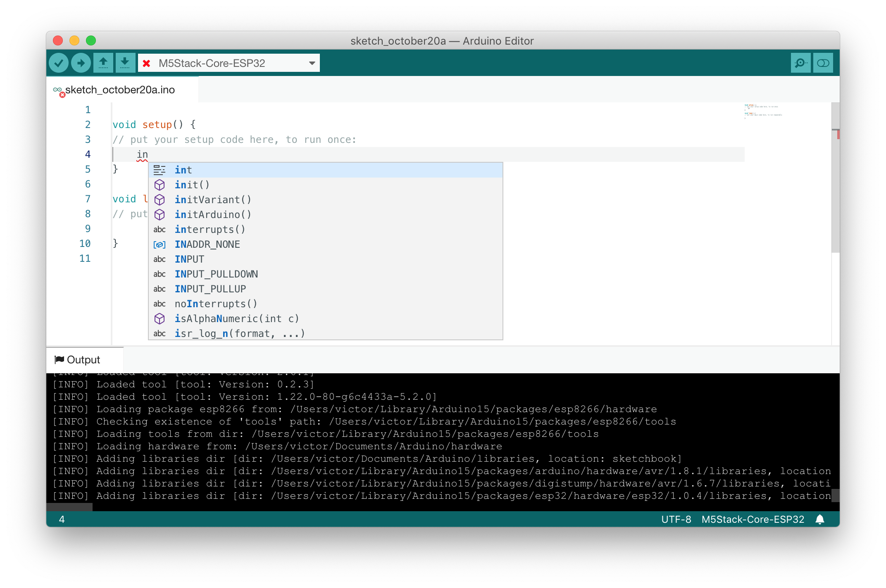Toggle the serial plotter icon top right
The image size is (886, 588).
[823, 62]
